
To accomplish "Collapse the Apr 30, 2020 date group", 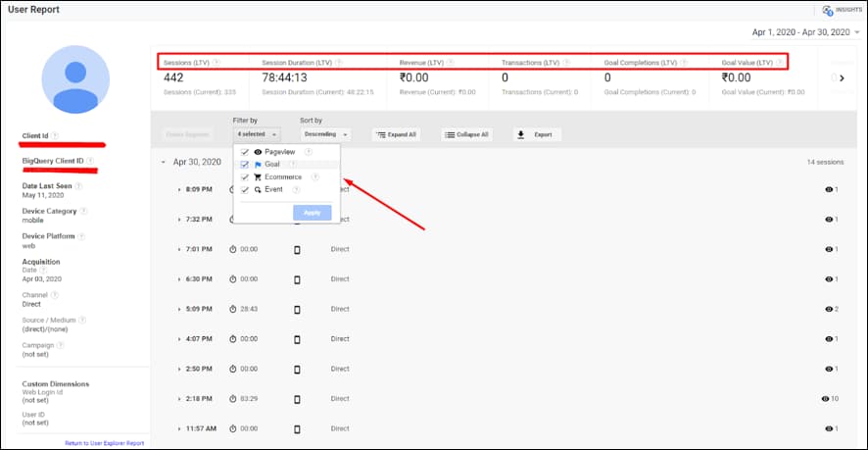I will click(x=165, y=162).
